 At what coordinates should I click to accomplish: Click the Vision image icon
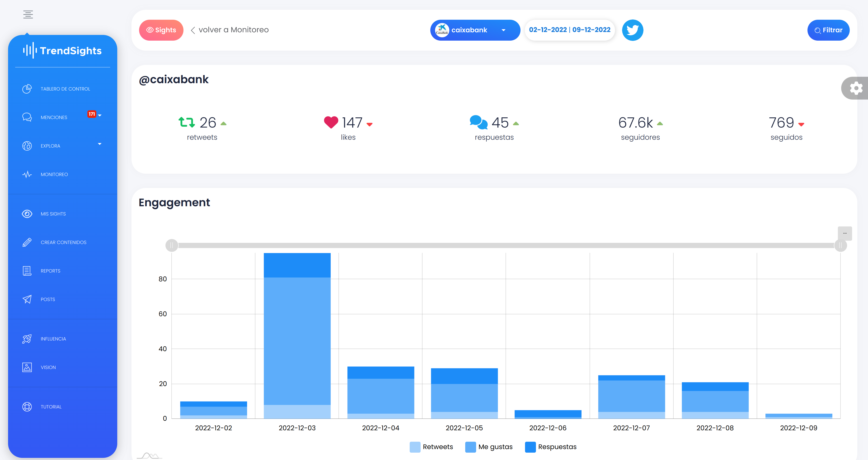click(27, 367)
